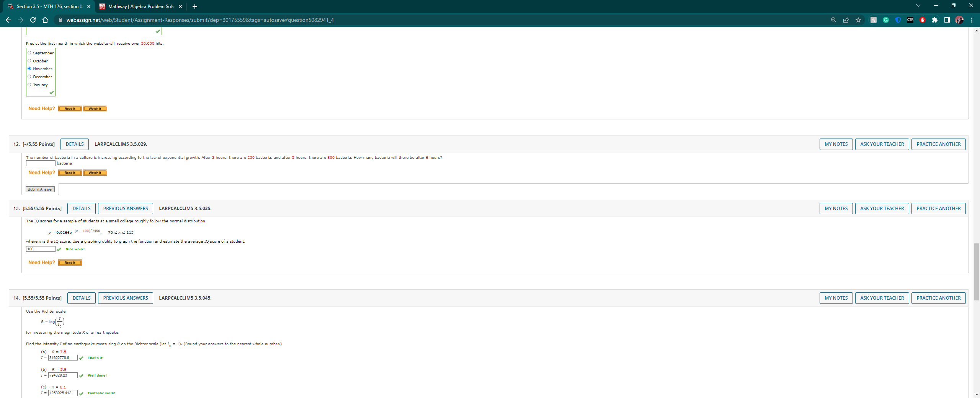
Task: Show DETAILS for question 12
Action: (75, 144)
